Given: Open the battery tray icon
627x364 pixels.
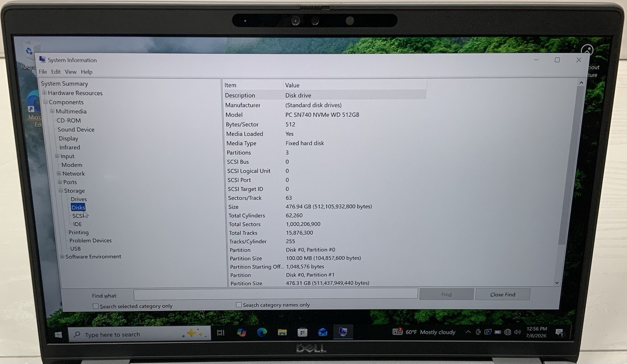Looking at the screenshot, I should [x=498, y=332].
